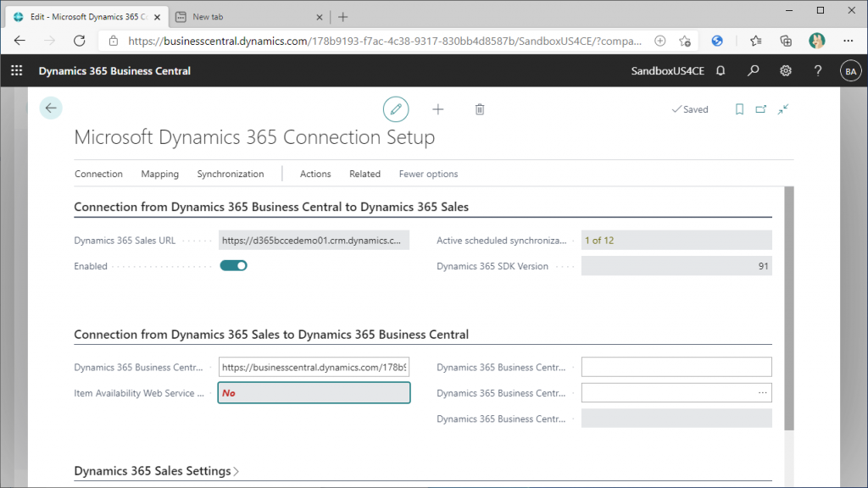This screenshot has height=488, width=868.
Task: Click the edit pencil icon
Action: 396,109
